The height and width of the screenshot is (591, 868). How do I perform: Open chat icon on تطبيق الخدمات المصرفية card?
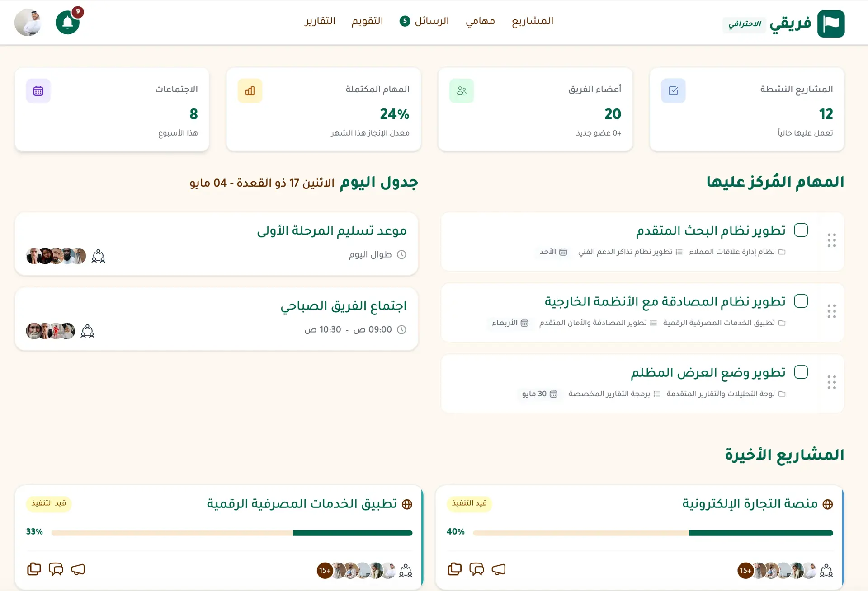tap(56, 569)
